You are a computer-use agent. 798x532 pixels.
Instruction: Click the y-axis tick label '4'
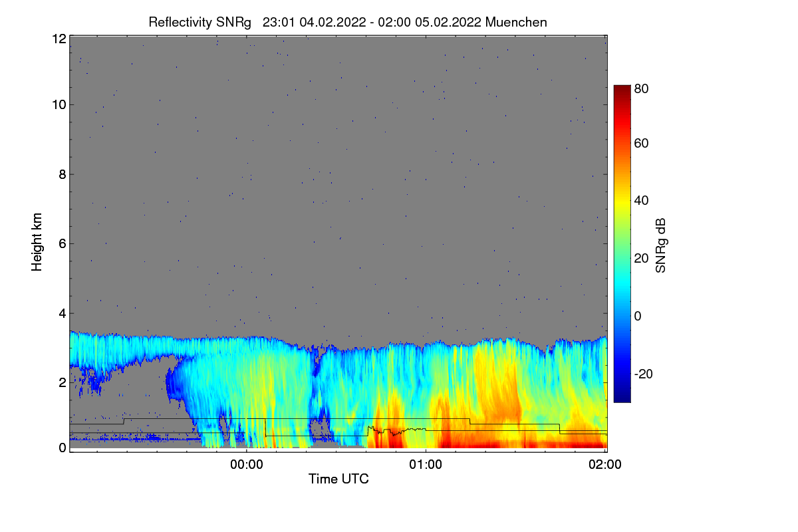pyautogui.click(x=63, y=313)
